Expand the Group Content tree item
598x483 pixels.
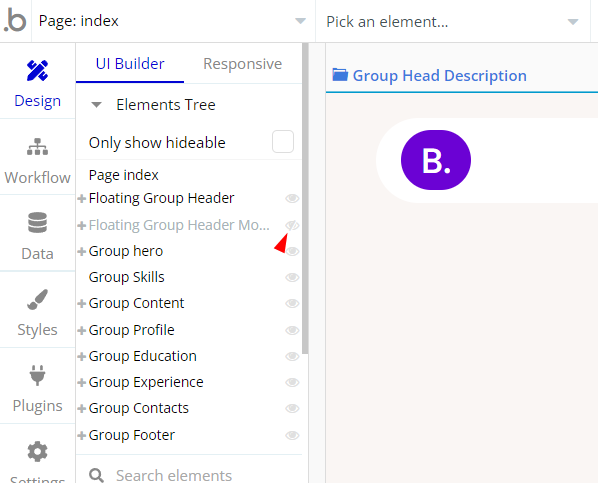(81, 304)
